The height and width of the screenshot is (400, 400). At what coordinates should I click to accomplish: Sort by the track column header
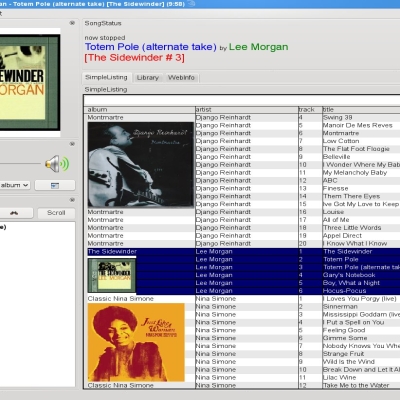pyautogui.click(x=310, y=110)
